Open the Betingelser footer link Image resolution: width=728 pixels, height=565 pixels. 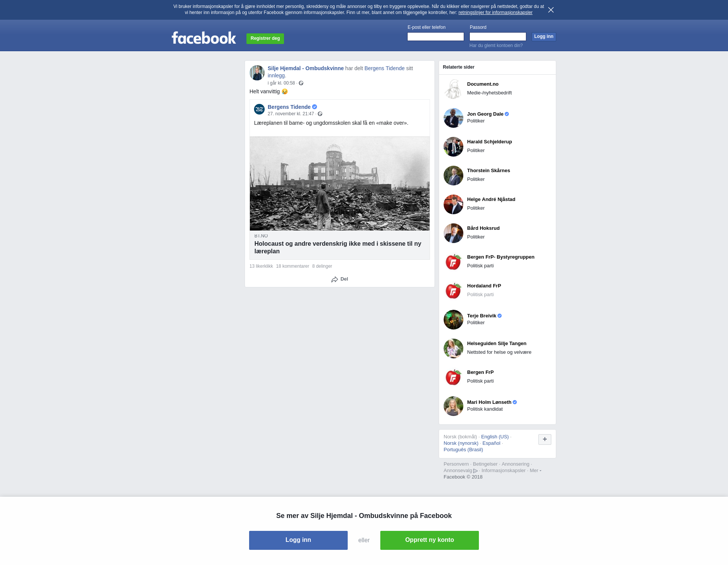click(485, 464)
